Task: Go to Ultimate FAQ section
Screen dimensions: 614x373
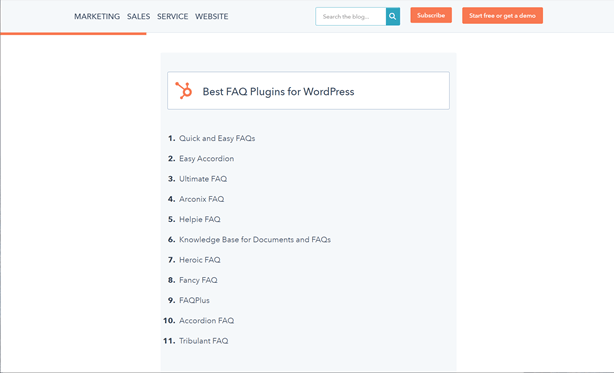Action: pos(203,179)
